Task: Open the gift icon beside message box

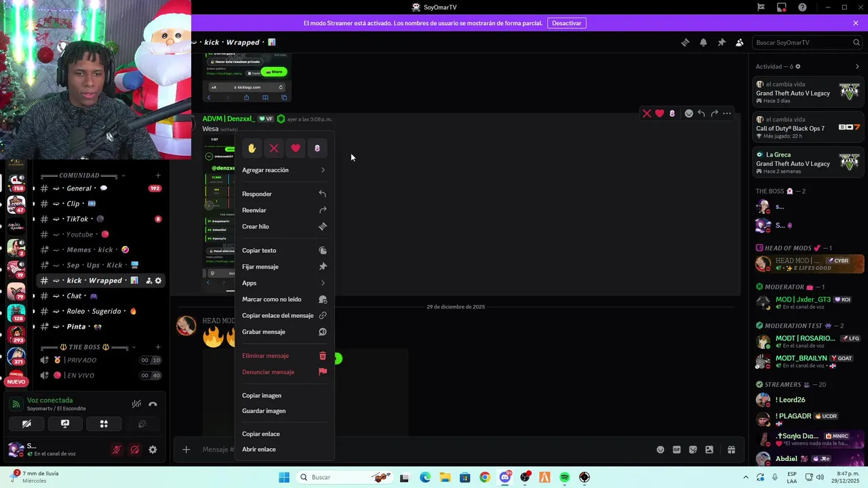Action: click(731, 449)
